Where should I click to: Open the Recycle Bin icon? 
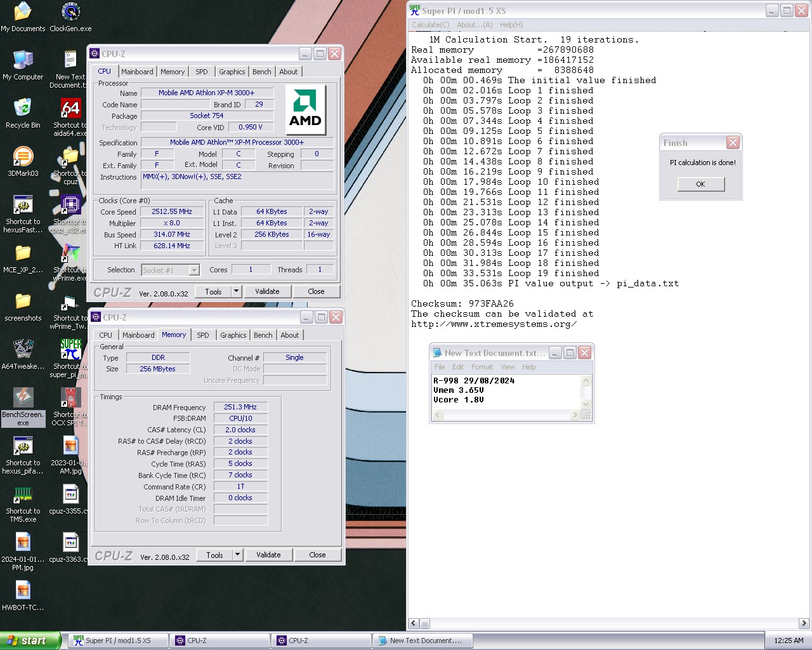23,113
